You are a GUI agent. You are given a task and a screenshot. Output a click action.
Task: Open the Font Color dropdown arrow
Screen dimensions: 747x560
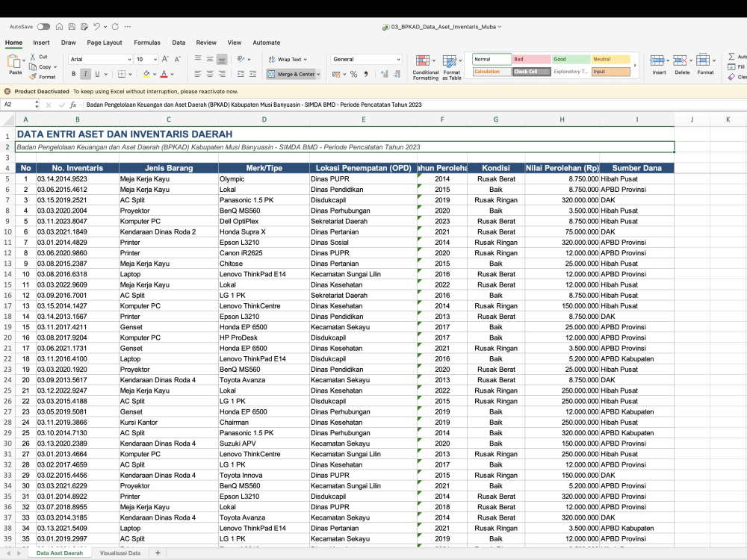point(173,74)
